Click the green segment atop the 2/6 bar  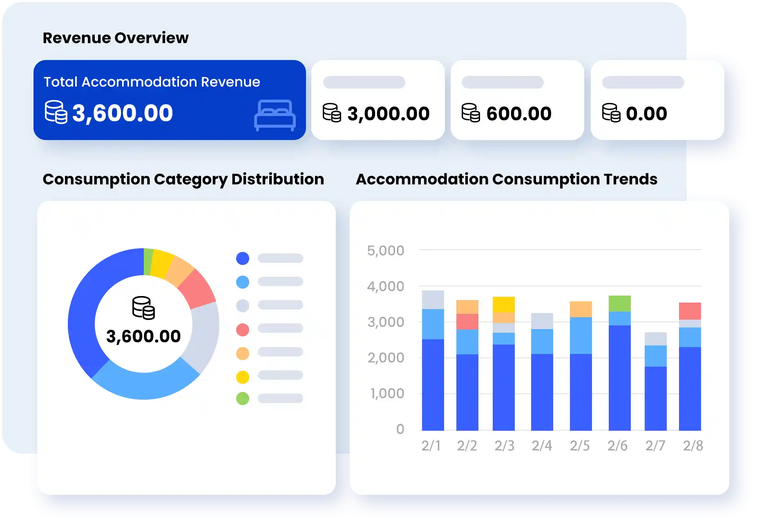pos(619,302)
